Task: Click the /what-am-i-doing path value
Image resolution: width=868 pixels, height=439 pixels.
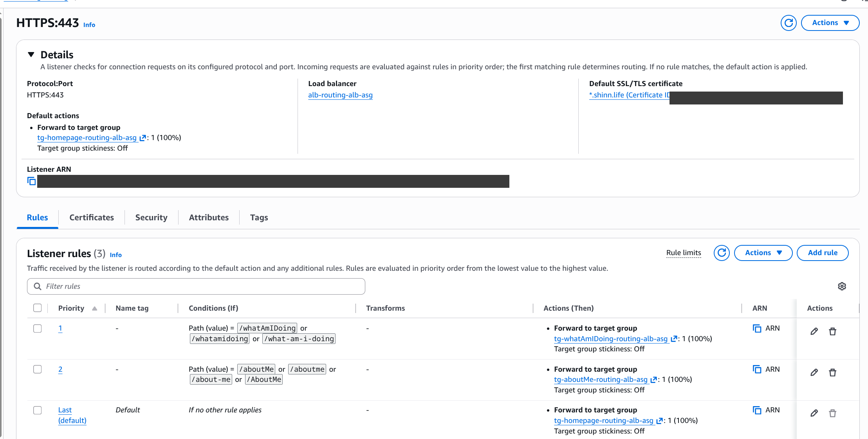Action: pos(299,339)
